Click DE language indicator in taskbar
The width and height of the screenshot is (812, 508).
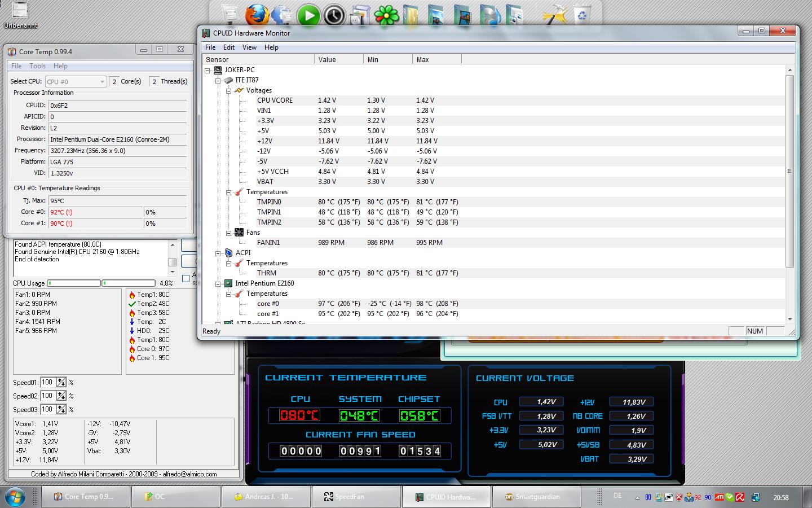tap(617, 496)
